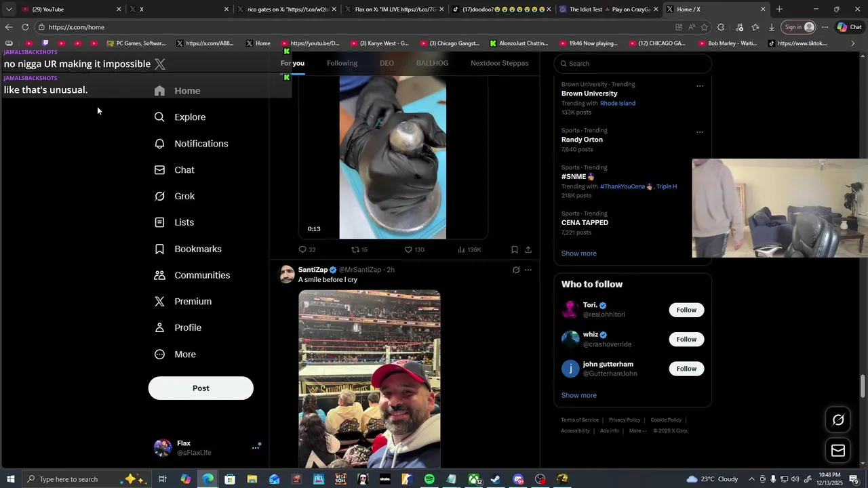The height and width of the screenshot is (488, 868).
Task: Open browser settings and more menu
Action: [x=825, y=27]
